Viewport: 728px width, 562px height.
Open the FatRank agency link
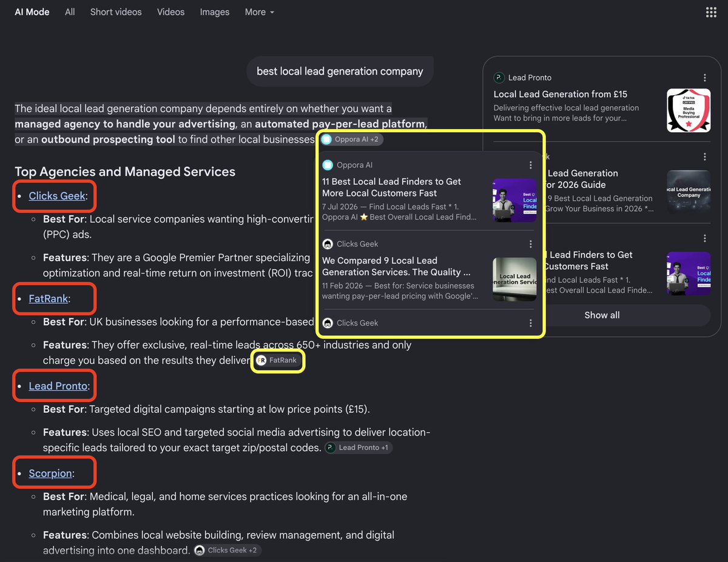(49, 299)
